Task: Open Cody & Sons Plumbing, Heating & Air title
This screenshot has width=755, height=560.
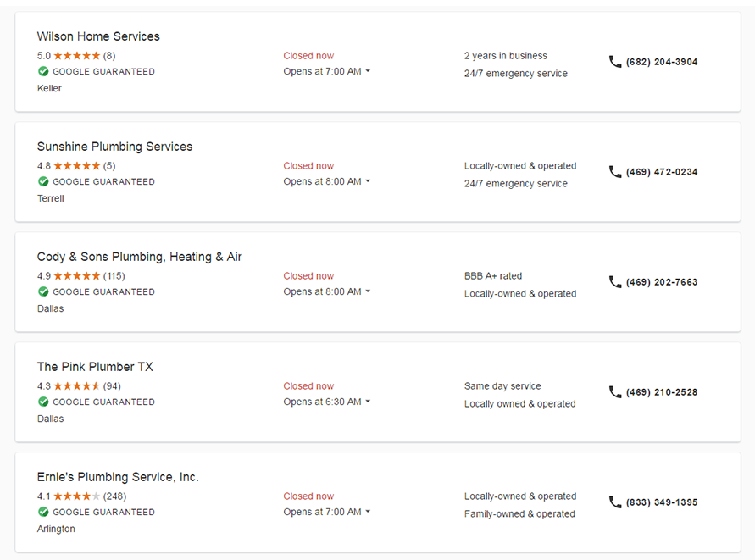Action: [140, 258]
